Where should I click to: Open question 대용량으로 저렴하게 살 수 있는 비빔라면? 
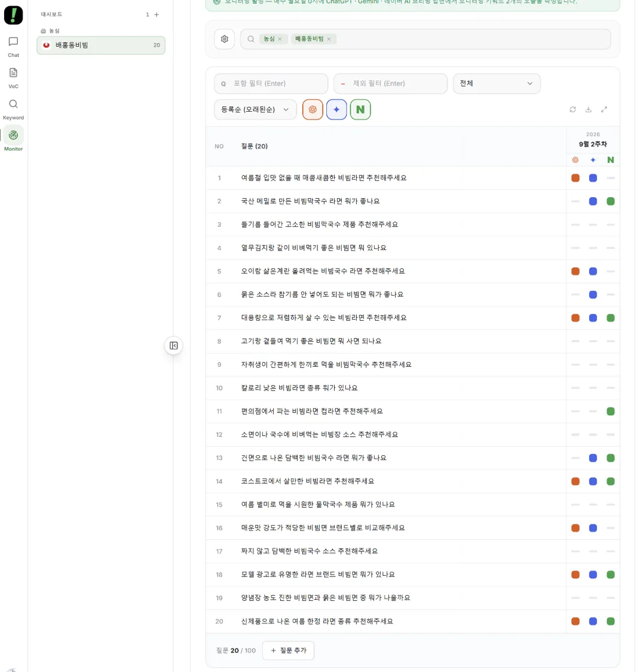[324, 318]
